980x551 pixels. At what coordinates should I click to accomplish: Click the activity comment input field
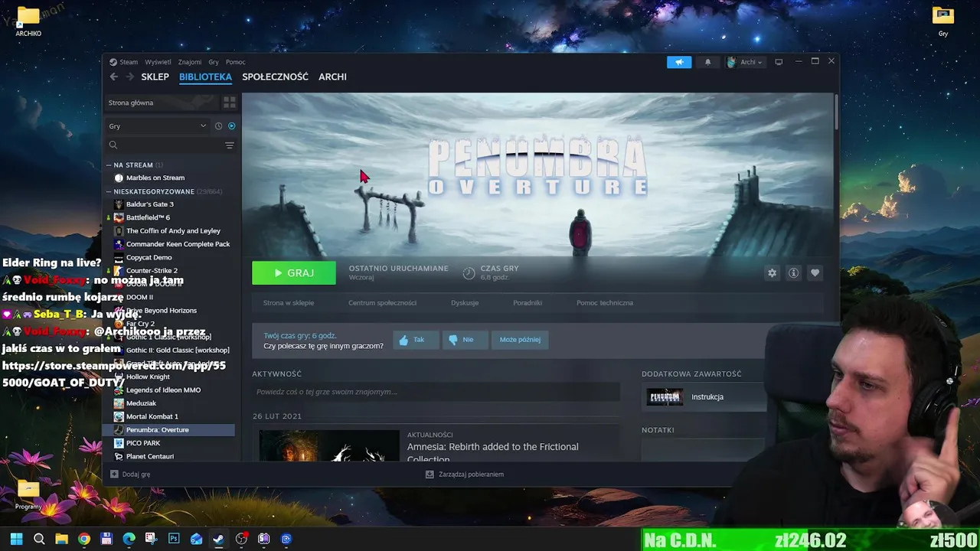pos(436,392)
